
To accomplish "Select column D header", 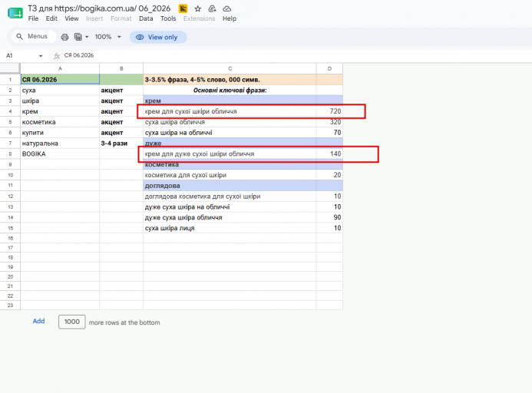I will tap(329, 68).
